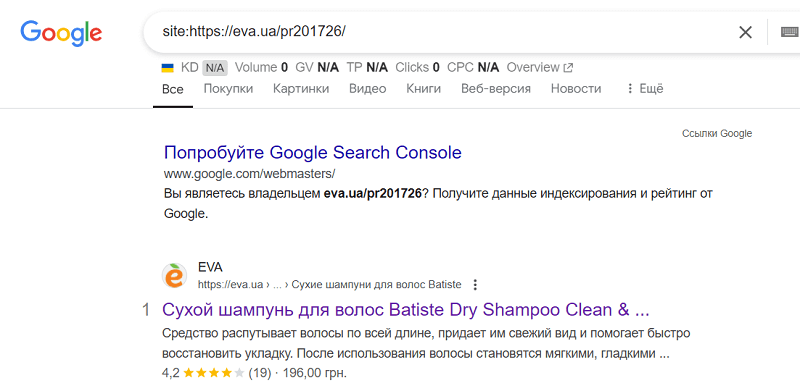This screenshot has width=800, height=391.
Task: Open Попробуйте Google Search Console link
Action: coord(313,152)
